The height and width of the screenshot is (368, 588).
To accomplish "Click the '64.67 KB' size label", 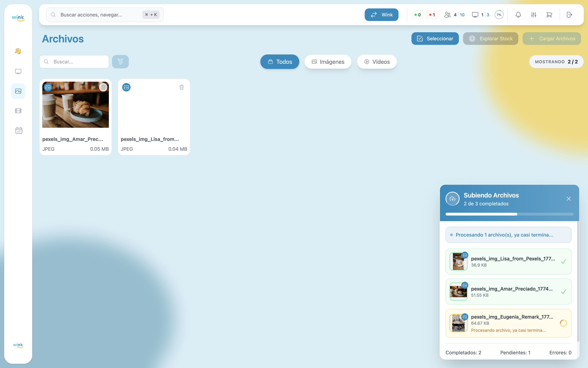I will (x=480, y=323).
